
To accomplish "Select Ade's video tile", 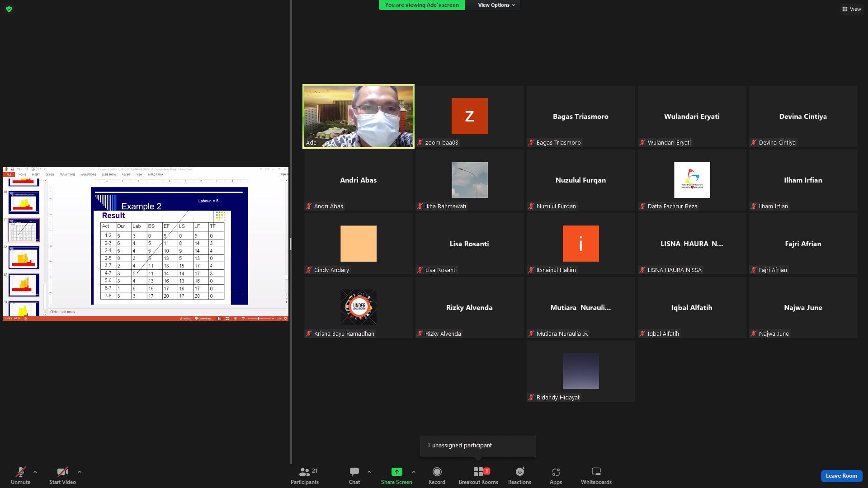I will [x=359, y=116].
